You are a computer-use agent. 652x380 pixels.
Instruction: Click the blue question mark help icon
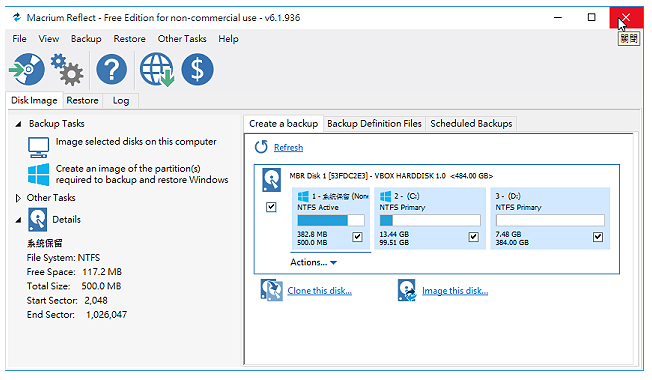111,69
